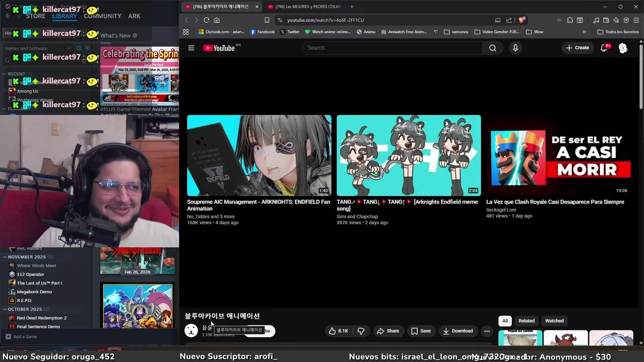View site information icon in address bar
The image size is (644, 362).
click(280, 20)
